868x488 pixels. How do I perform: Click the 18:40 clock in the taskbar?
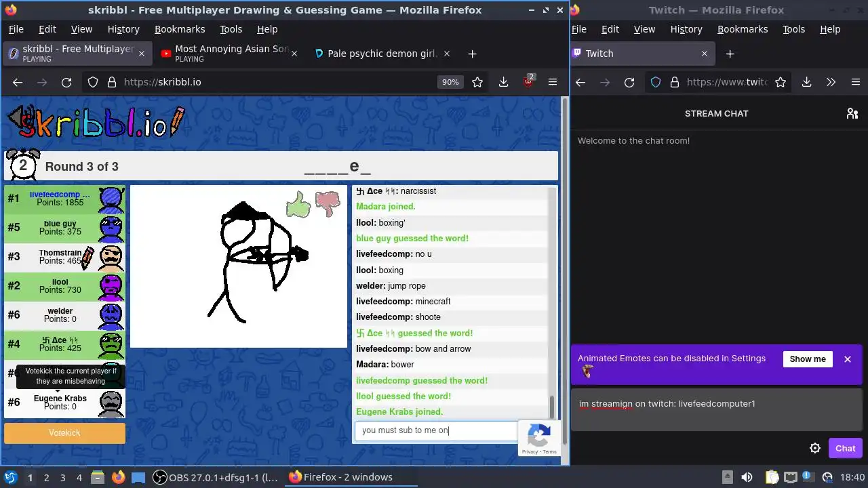pyautogui.click(x=852, y=477)
